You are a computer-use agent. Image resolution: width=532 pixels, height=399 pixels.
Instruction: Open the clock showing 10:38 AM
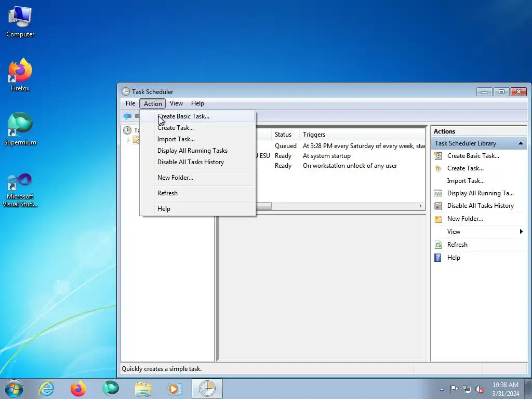click(505, 389)
